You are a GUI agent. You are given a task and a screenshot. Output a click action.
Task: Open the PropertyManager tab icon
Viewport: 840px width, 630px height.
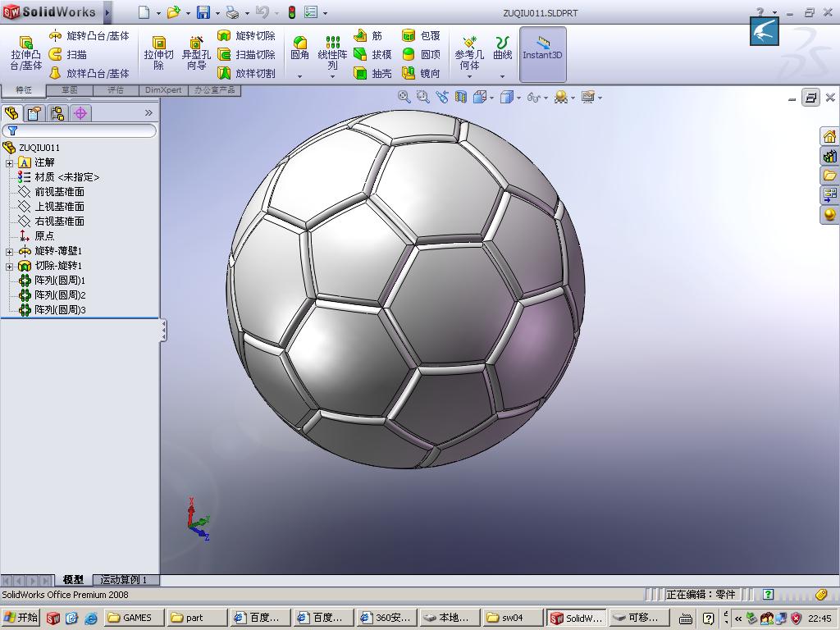point(34,113)
